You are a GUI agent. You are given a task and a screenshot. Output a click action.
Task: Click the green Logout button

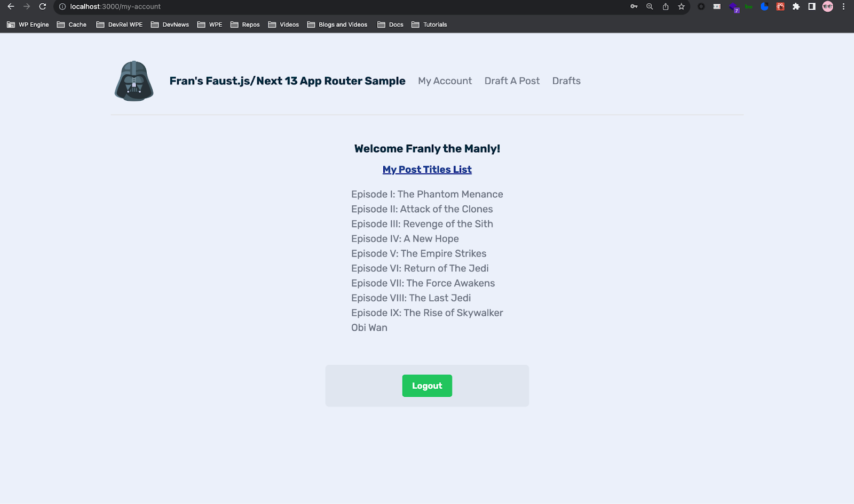pyautogui.click(x=427, y=386)
